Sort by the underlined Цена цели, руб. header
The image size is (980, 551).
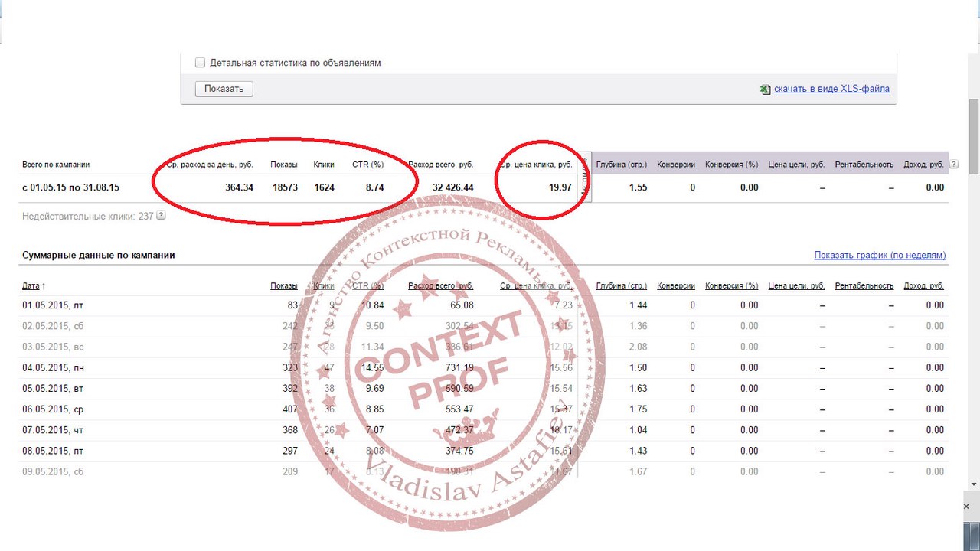[x=796, y=285]
